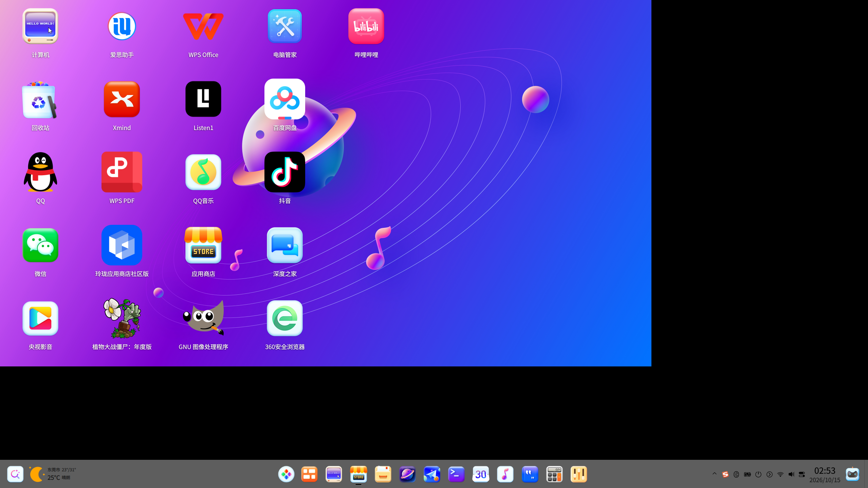Screen dimensions: 868x488
Task: Open the file manager drawer in dock
Action: click(x=383, y=474)
